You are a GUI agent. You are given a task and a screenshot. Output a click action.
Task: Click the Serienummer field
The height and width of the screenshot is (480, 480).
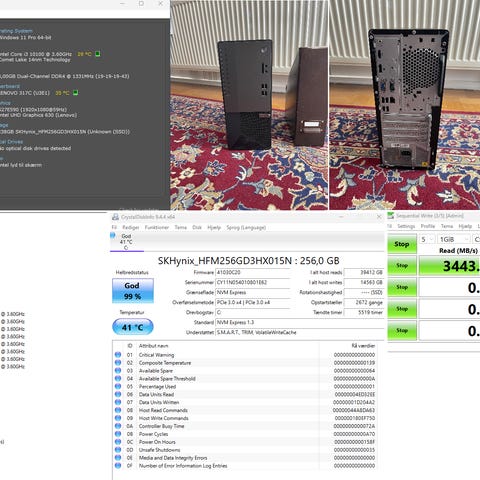click(253, 282)
